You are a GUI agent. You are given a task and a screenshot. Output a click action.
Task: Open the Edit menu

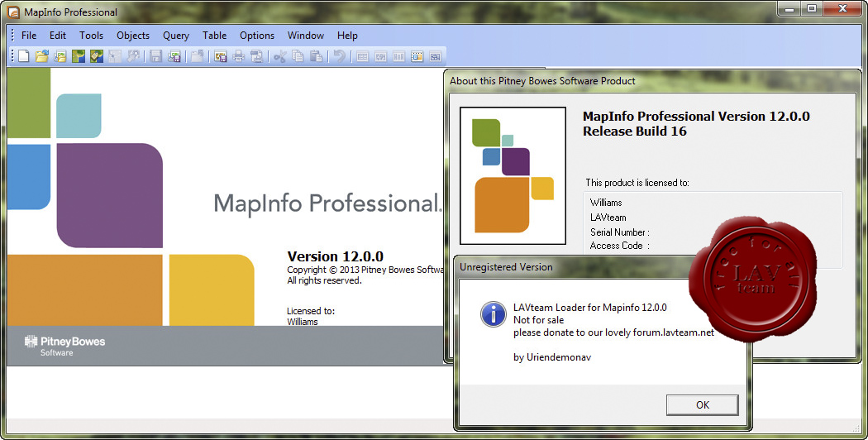(58, 35)
